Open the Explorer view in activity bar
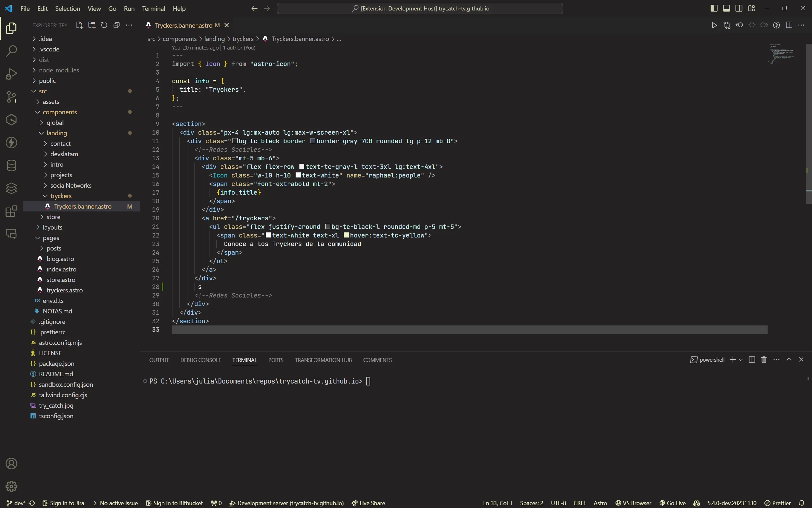Viewport: 812px width, 508px height. [11, 28]
